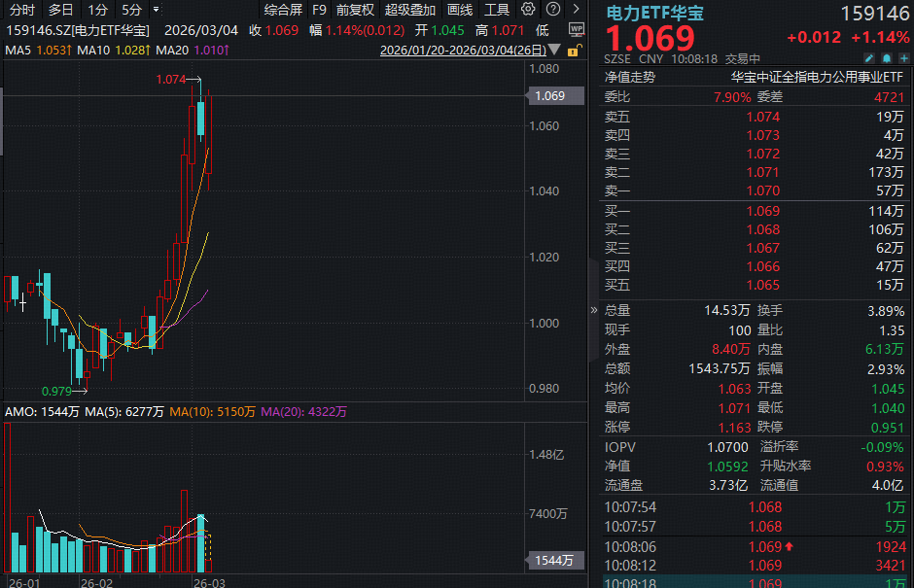914x588 pixels.
Task: Open the chart settings gear icon
Action: click(x=528, y=9)
